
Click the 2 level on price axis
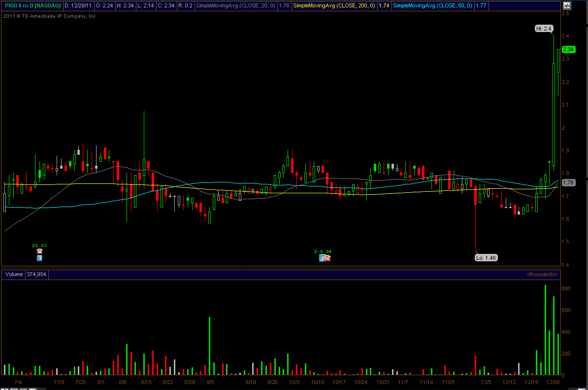(x=563, y=128)
